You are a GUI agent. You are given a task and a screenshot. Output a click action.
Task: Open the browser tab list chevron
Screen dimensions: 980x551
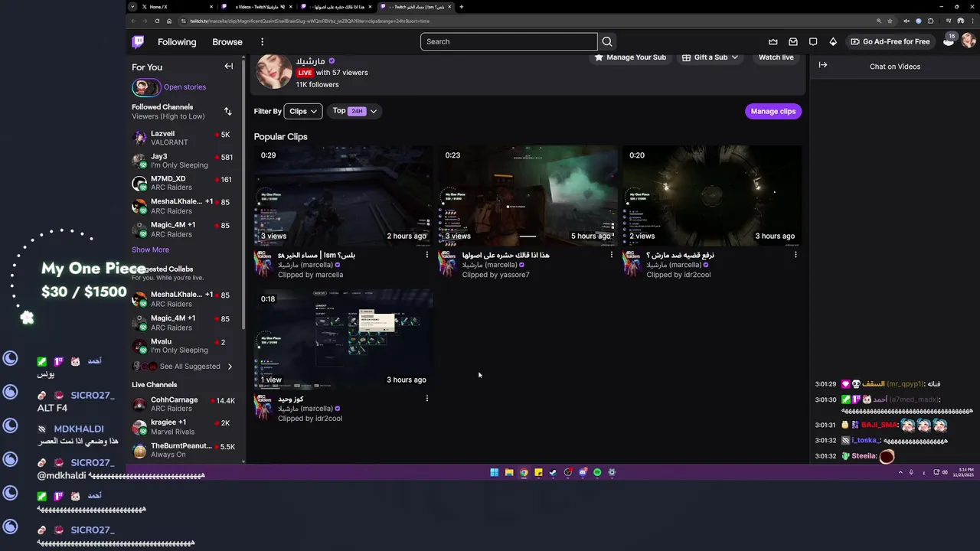point(132,7)
